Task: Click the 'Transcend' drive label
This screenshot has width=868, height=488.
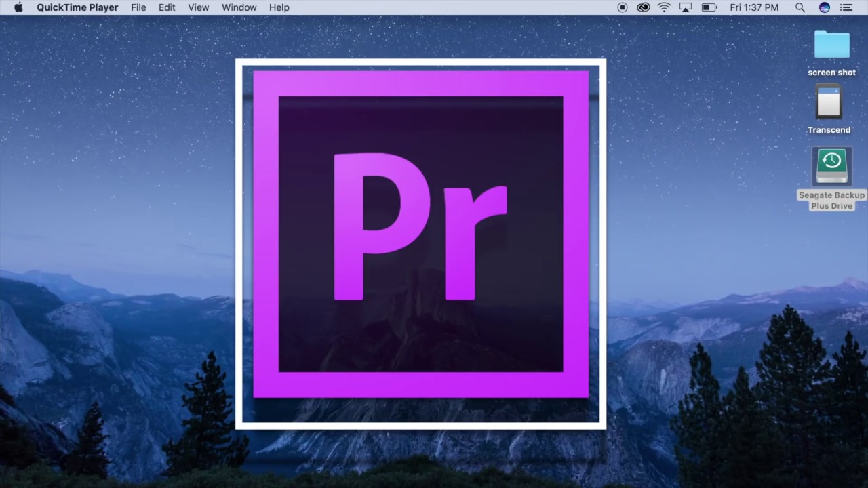Action: [829, 130]
